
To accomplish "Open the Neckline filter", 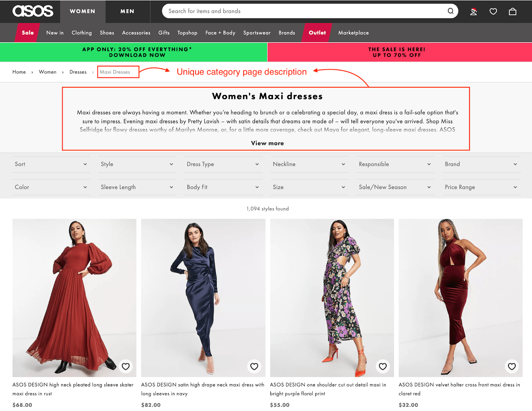I will coord(309,164).
